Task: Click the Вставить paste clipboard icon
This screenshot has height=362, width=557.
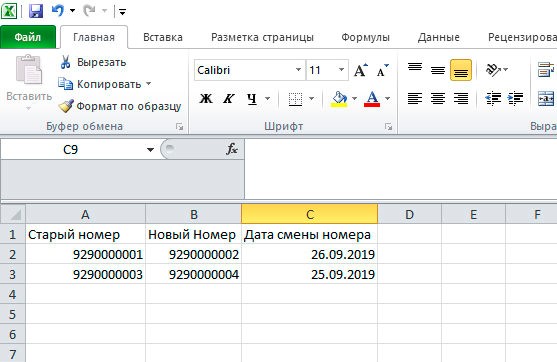Action: click(x=28, y=70)
